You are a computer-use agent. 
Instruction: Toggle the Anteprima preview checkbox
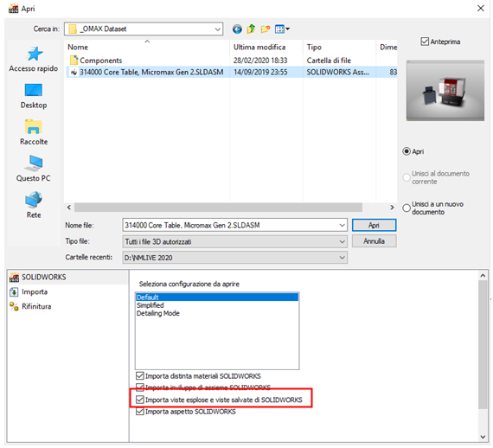tap(425, 42)
